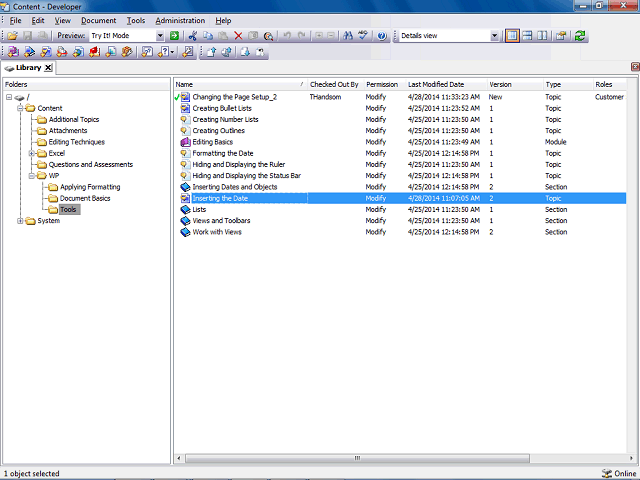This screenshot has width=640, height=480.
Task: Open the Administration menu
Action: tap(180, 20)
